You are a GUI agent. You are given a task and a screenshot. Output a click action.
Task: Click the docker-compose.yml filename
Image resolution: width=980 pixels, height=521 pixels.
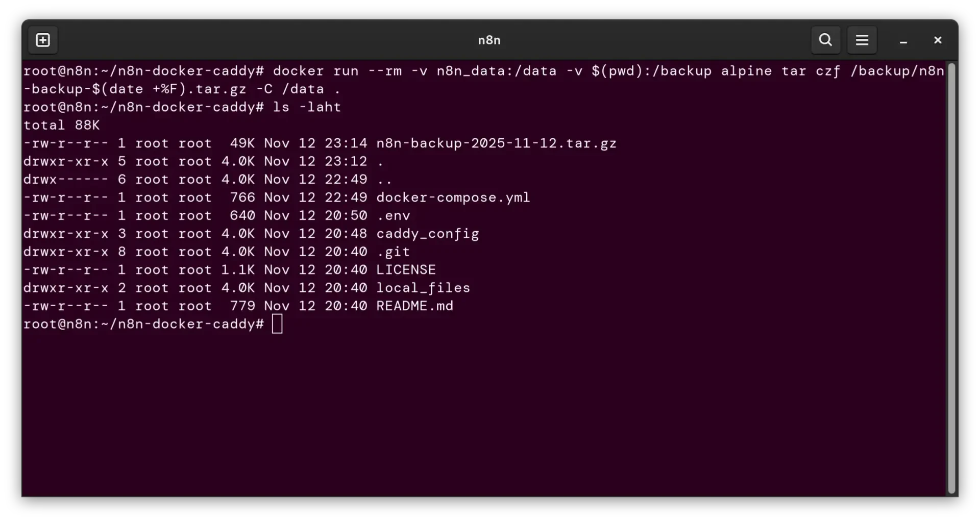click(x=453, y=197)
